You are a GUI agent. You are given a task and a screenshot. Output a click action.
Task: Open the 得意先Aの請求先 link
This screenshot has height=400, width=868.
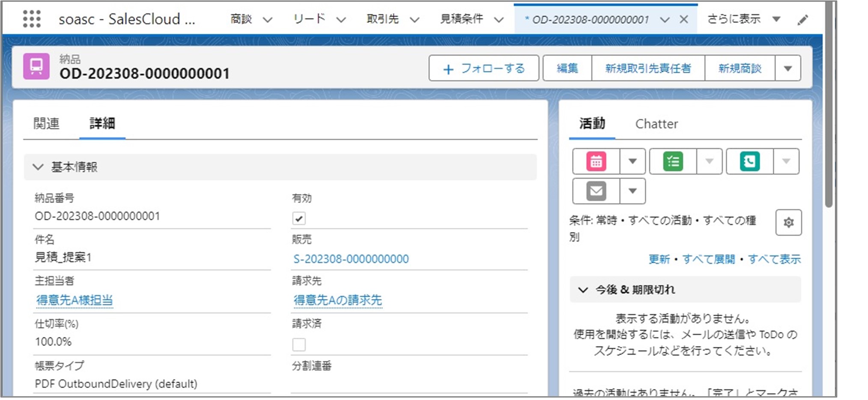[x=337, y=300]
